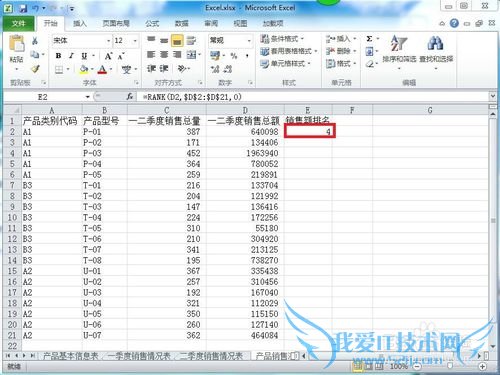Switch to the Review tab
This screenshot has width=500, height=375.
point(211,23)
